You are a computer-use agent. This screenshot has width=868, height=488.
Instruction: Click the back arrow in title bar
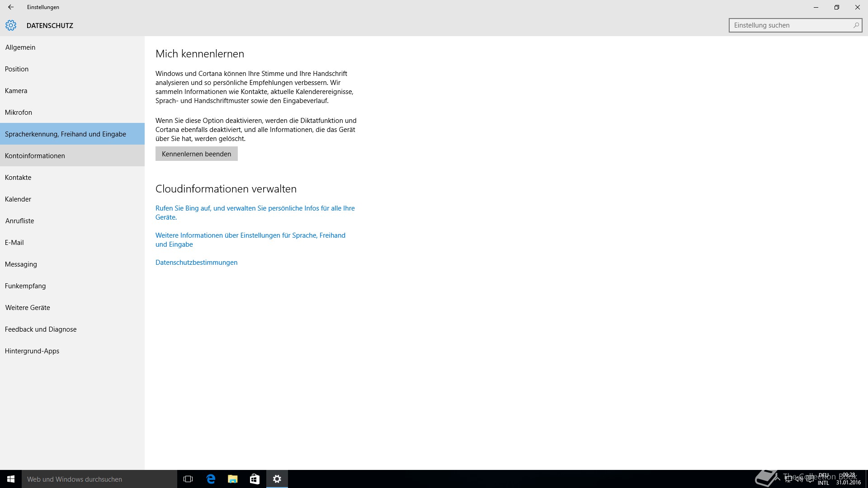tap(11, 7)
